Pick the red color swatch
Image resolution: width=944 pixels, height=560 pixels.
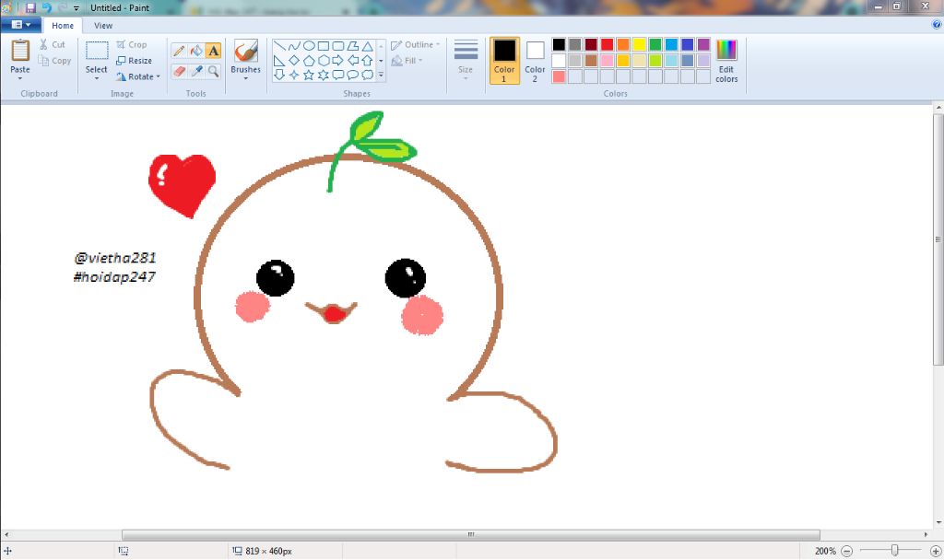coord(607,44)
